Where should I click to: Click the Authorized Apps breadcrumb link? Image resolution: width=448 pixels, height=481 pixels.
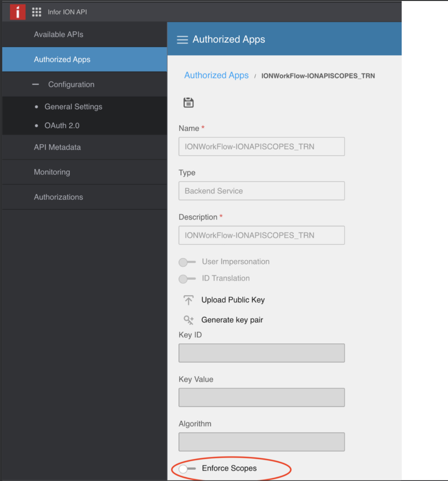(x=216, y=75)
